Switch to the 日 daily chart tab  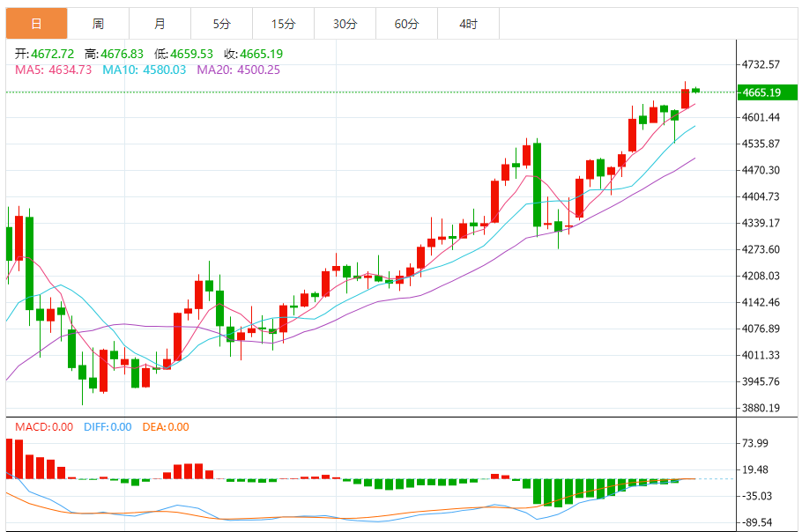click(36, 24)
